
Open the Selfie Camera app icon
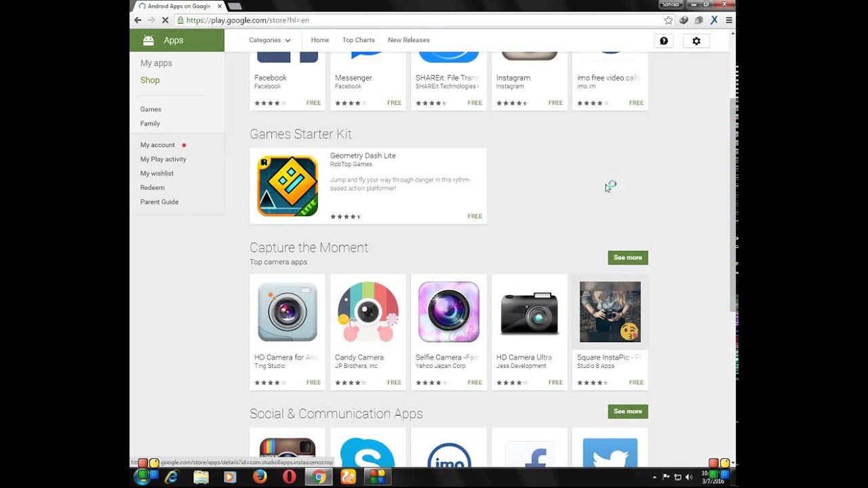click(449, 312)
